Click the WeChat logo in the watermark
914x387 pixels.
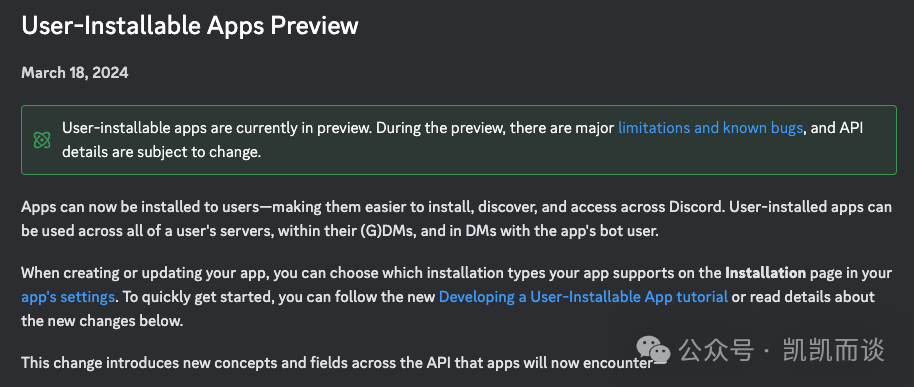653,349
